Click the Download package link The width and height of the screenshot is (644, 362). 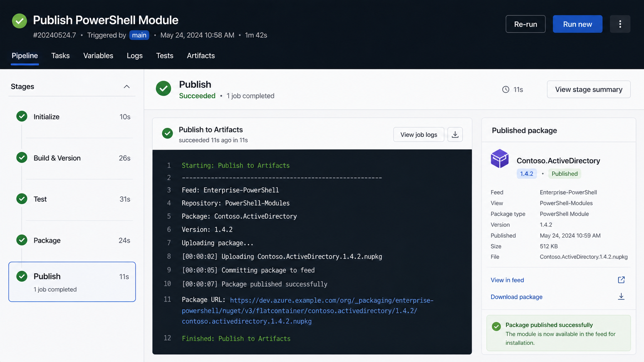tap(516, 297)
